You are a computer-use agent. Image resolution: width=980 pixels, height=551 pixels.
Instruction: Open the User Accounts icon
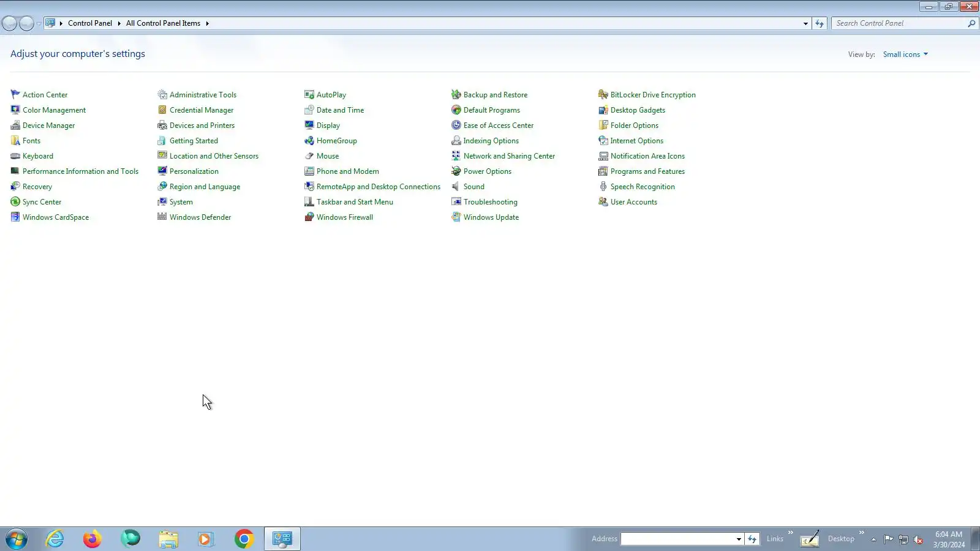(603, 201)
